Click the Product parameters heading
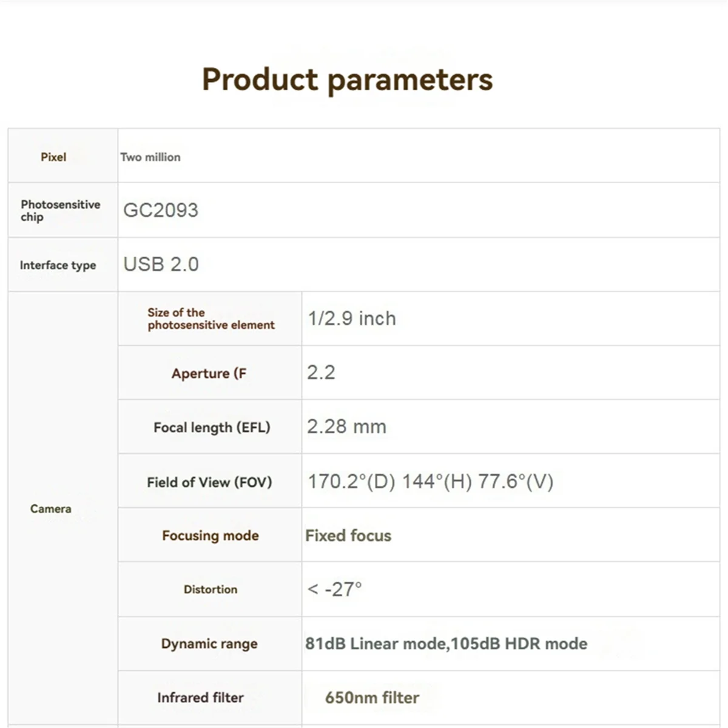 [347, 79]
